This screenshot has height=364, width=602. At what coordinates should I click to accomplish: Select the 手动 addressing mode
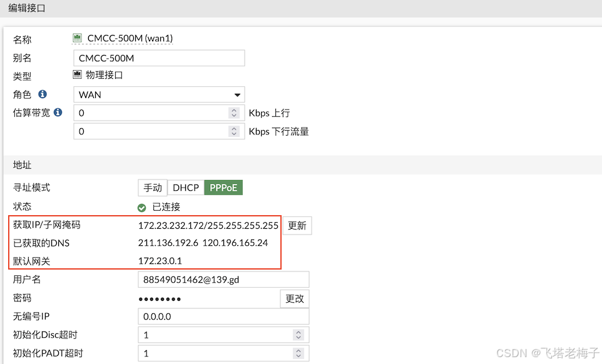point(153,188)
